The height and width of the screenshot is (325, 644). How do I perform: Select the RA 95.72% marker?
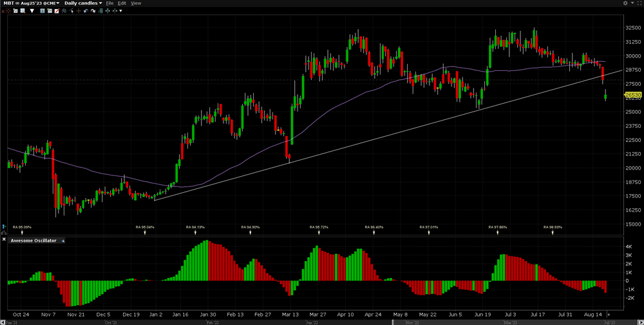click(x=318, y=228)
